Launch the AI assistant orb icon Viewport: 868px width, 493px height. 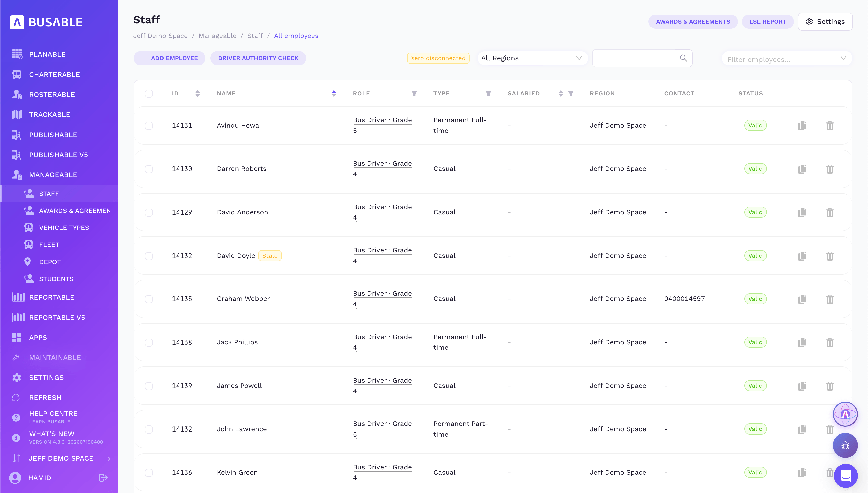(845, 414)
